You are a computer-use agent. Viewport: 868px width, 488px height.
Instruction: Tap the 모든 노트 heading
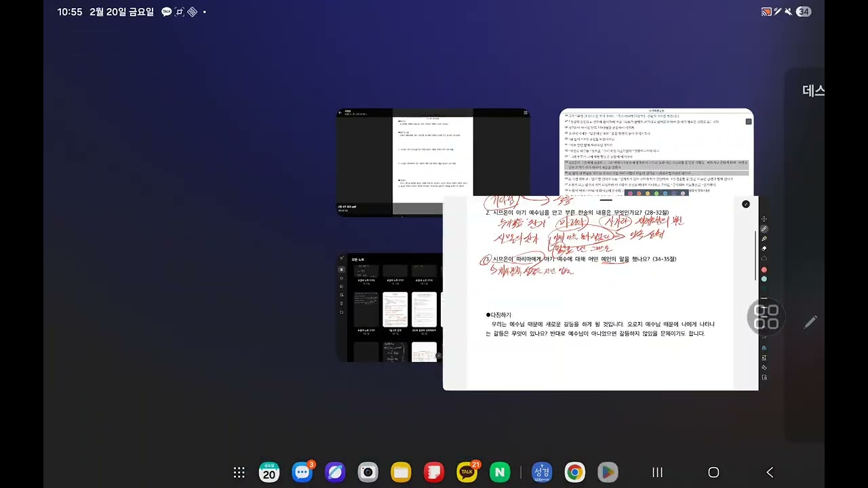359,260
